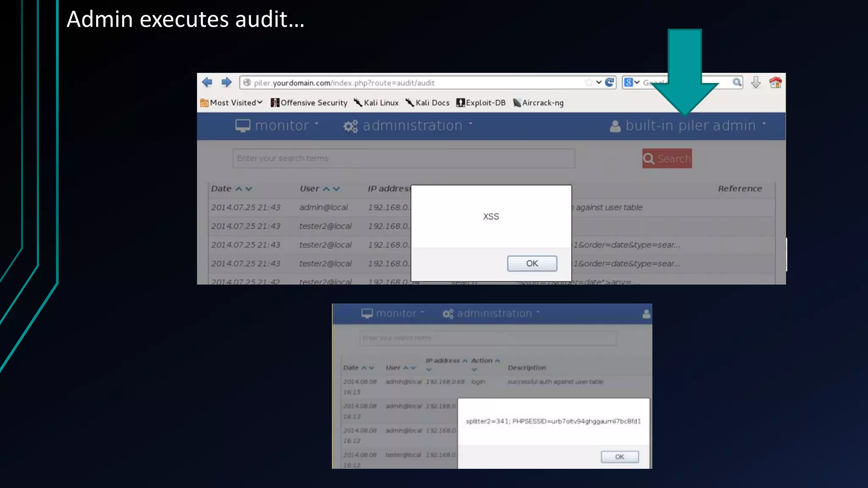The width and height of the screenshot is (868, 488).
Task: Open the Kali Linux bookmark
Action: [x=376, y=103]
